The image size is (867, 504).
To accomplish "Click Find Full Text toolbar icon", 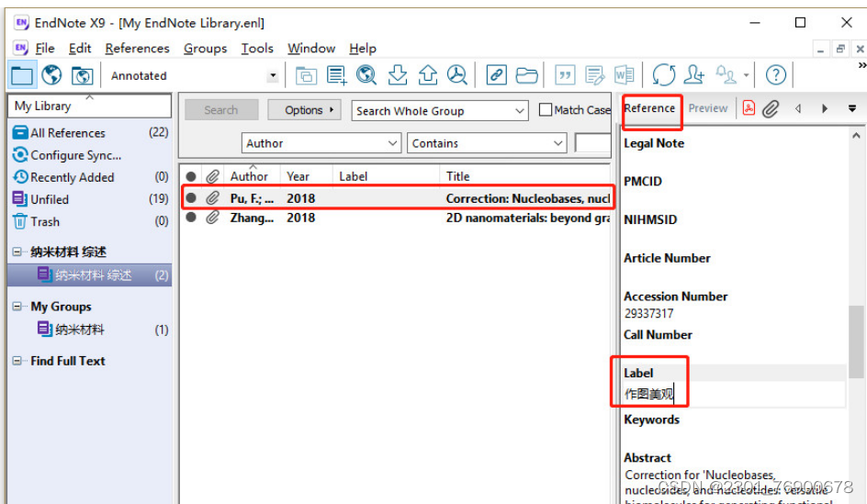I will [457, 75].
